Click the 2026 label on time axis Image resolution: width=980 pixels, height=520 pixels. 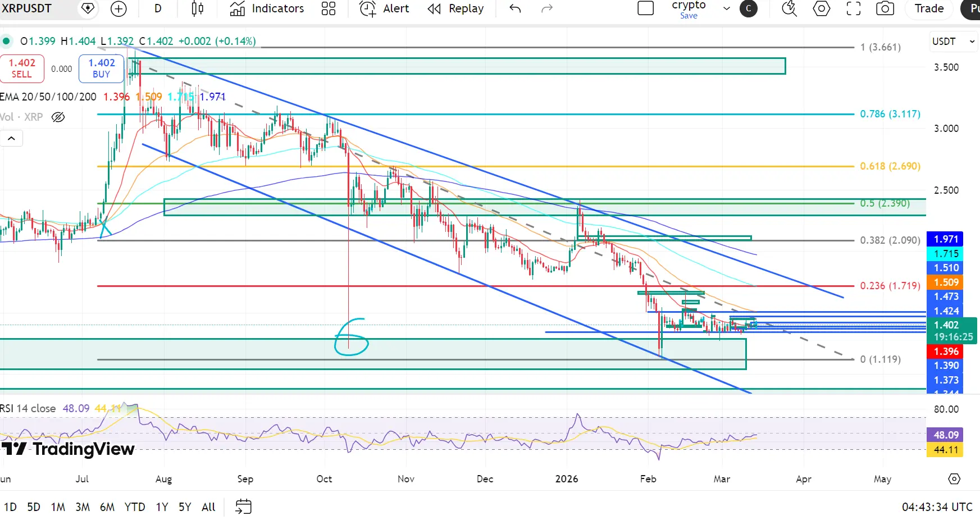point(567,479)
